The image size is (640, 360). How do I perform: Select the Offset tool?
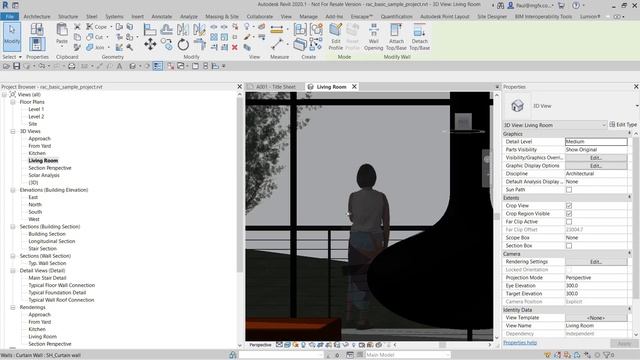coord(166,29)
